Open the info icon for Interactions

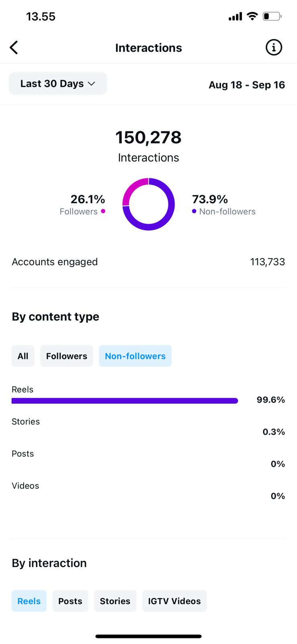click(274, 47)
